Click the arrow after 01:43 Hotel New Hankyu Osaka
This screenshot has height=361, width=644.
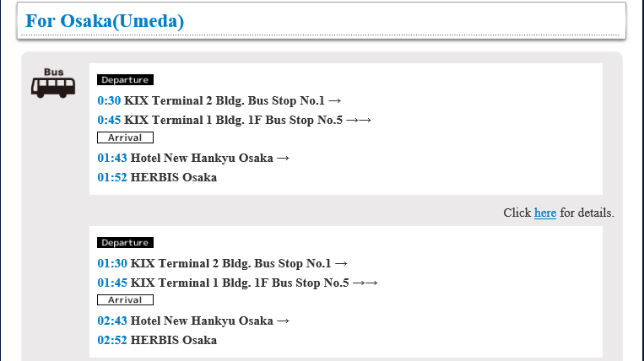click(283, 159)
